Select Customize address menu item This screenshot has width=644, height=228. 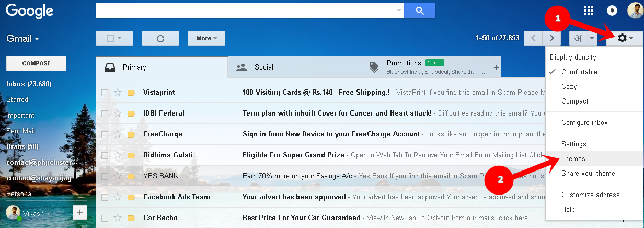coord(590,195)
